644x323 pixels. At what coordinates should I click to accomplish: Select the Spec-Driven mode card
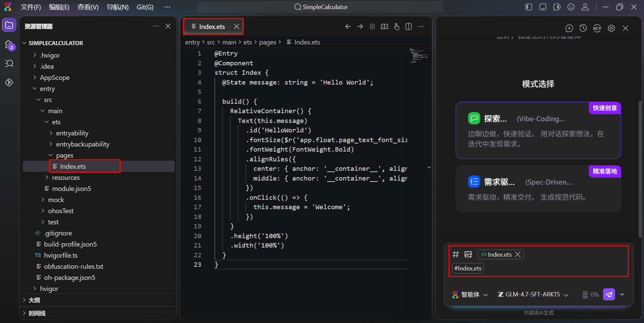click(x=538, y=189)
